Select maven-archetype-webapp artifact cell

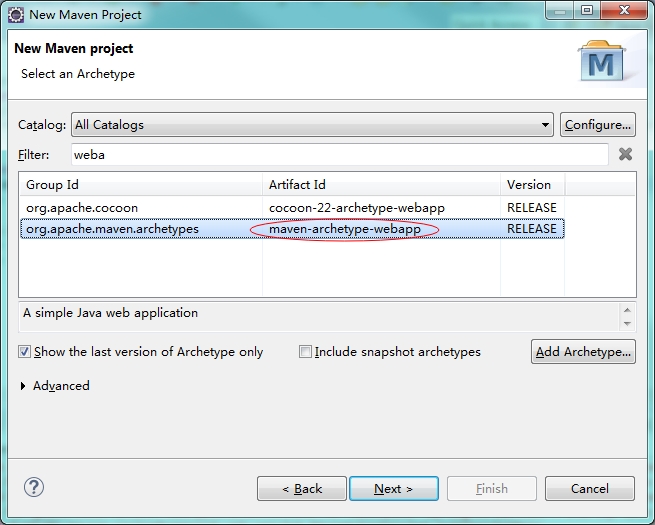coord(345,229)
